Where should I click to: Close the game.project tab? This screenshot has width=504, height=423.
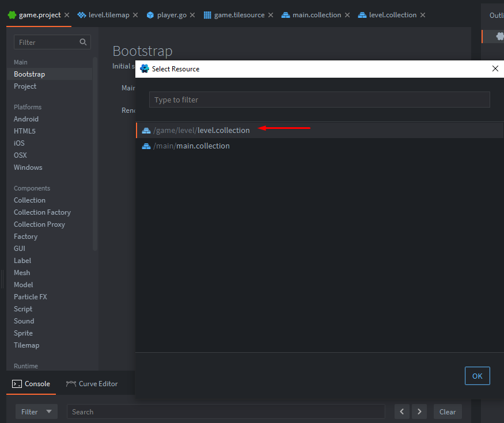pyautogui.click(x=67, y=15)
